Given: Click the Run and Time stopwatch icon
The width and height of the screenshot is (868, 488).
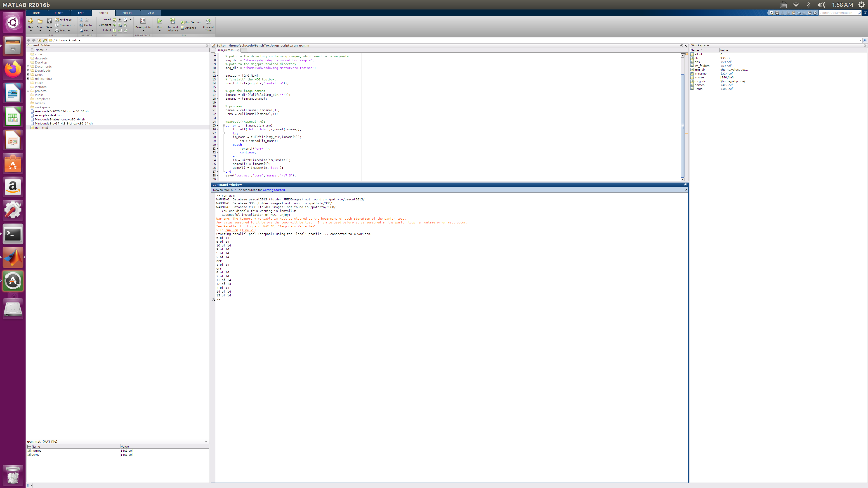Looking at the screenshot, I should tap(208, 21).
